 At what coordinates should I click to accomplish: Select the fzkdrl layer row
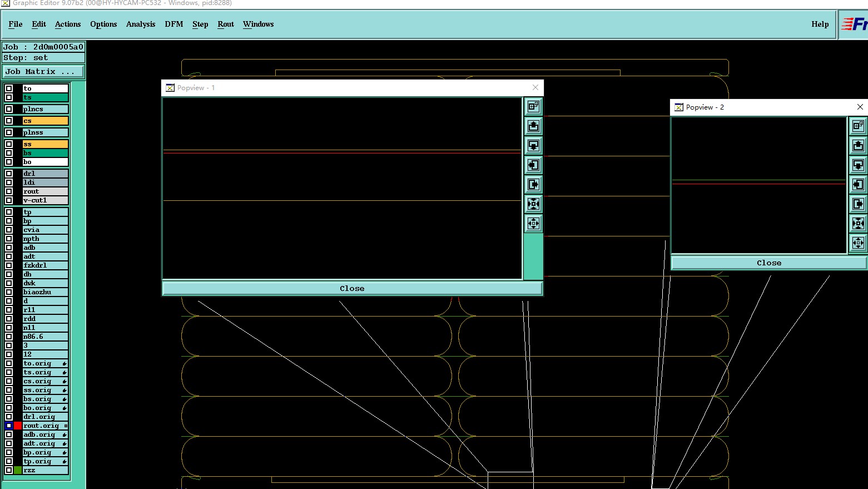(x=46, y=265)
